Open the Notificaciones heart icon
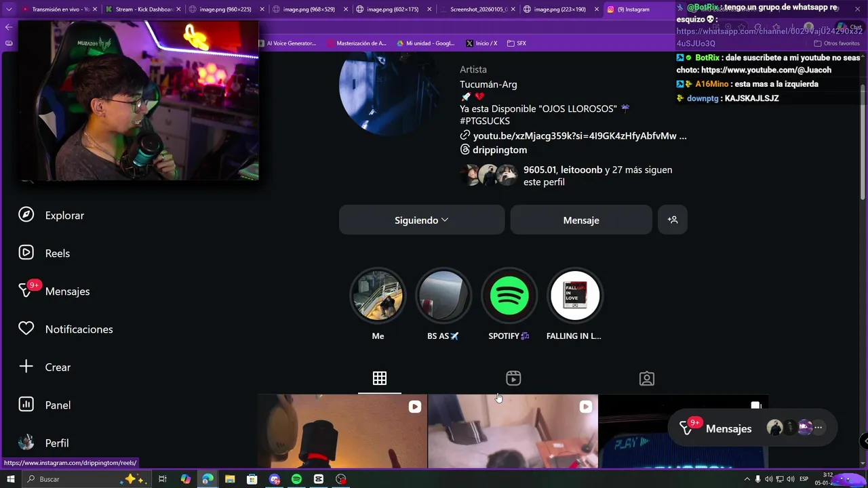 [x=26, y=329]
